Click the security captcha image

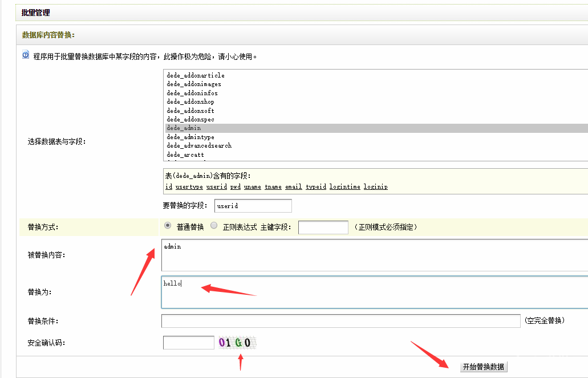coord(236,343)
